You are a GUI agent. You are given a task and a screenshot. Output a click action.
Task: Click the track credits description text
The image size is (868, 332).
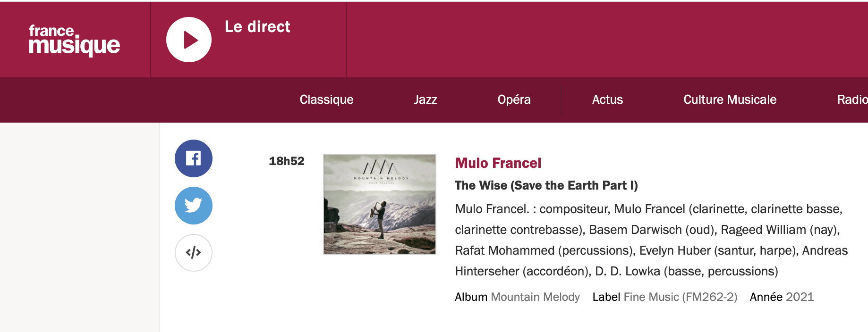point(651,240)
